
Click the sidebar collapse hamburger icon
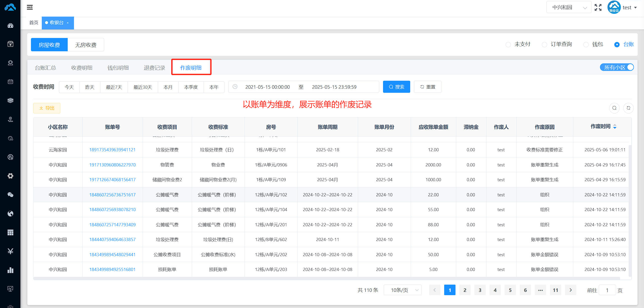click(30, 7)
